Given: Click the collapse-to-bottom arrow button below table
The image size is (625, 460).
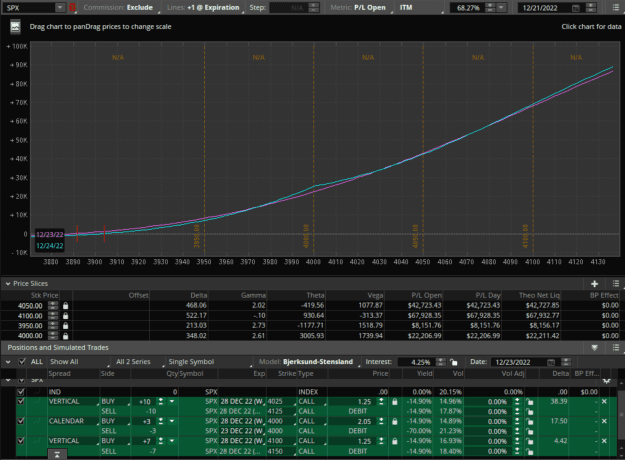Looking at the screenshot, I should [57, 455].
